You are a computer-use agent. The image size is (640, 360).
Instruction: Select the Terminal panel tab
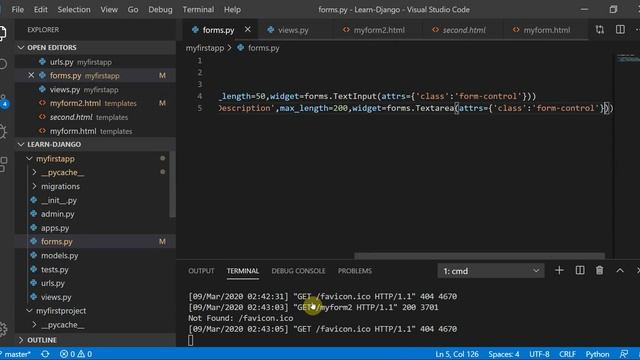coord(243,271)
